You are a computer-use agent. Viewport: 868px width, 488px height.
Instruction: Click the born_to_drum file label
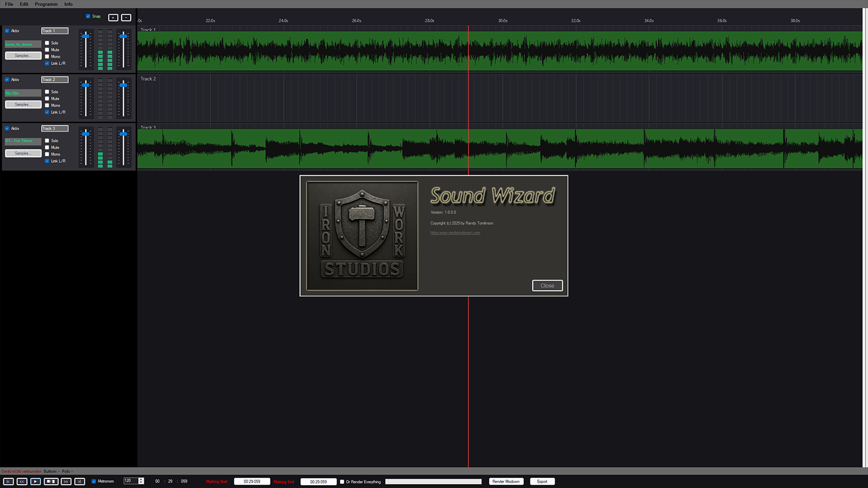(23, 44)
